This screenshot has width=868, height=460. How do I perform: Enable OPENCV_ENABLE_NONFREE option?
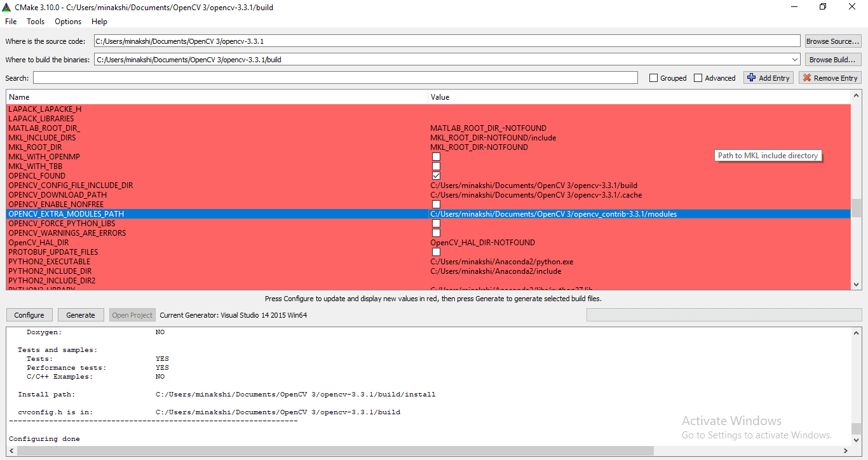pyautogui.click(x=436, y=205)
